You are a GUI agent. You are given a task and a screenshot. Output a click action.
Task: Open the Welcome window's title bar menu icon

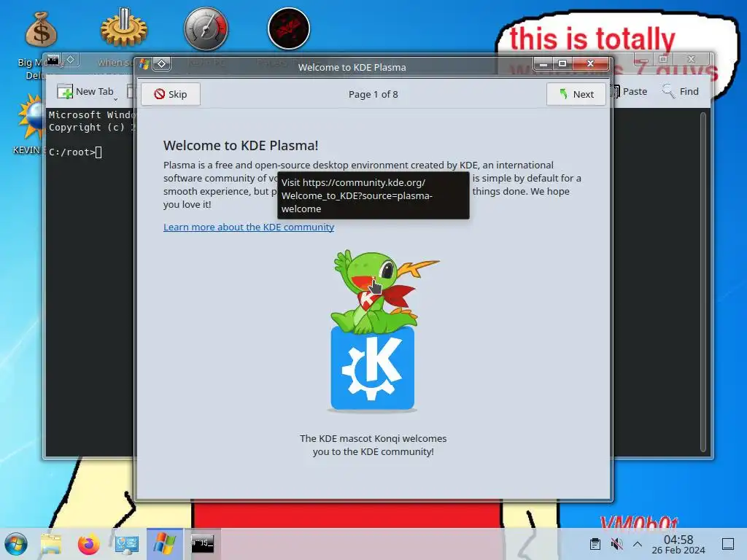144,64
